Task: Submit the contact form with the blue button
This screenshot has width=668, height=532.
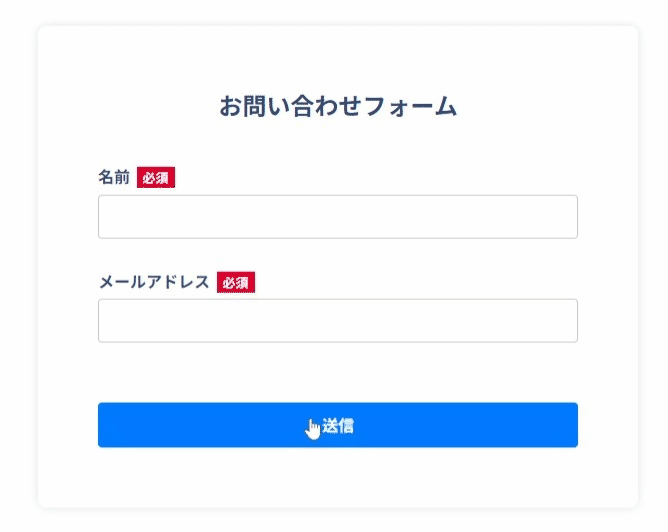Action: (337, 425)
